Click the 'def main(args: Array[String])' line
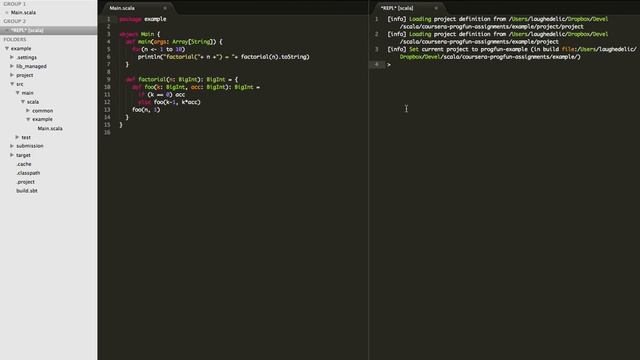Screen dimensions: 640x360 click(x=174, y=42)
